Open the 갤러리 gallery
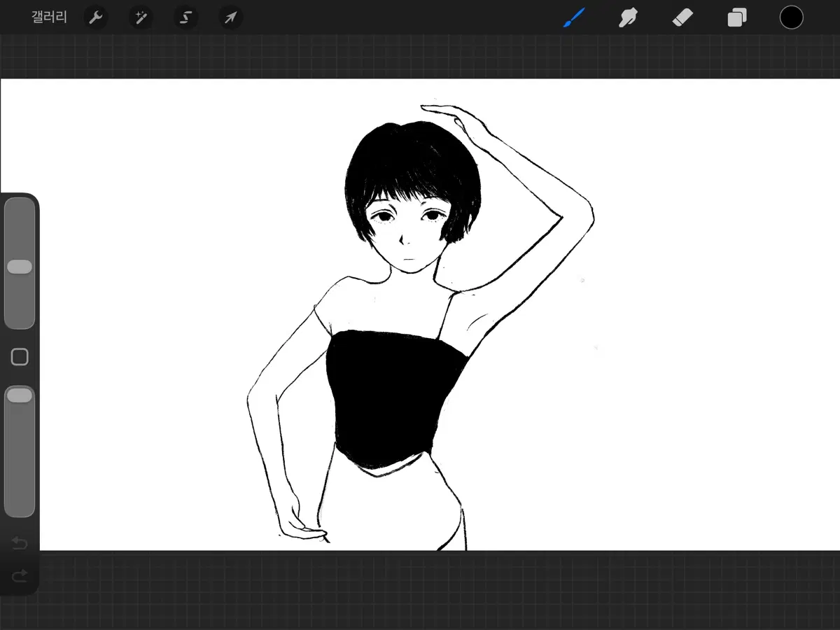Screen dimensions: 840x630 (x=49, y=17)
